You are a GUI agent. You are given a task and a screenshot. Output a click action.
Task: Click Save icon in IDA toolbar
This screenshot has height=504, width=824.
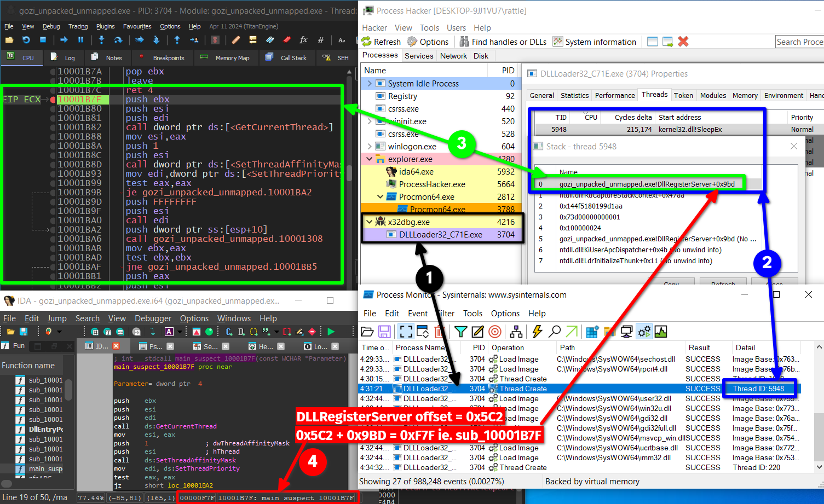[24, 332]
